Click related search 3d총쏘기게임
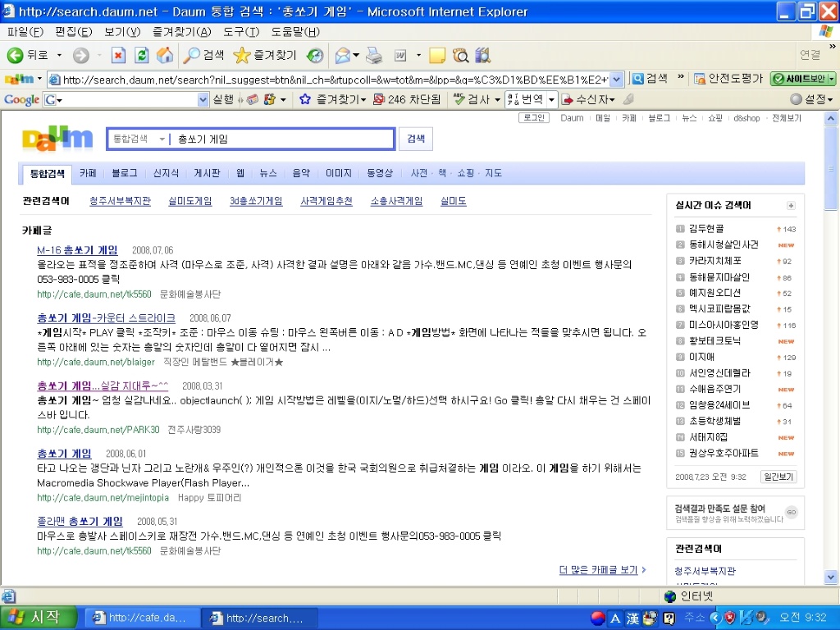 click(x=256, y=202)
